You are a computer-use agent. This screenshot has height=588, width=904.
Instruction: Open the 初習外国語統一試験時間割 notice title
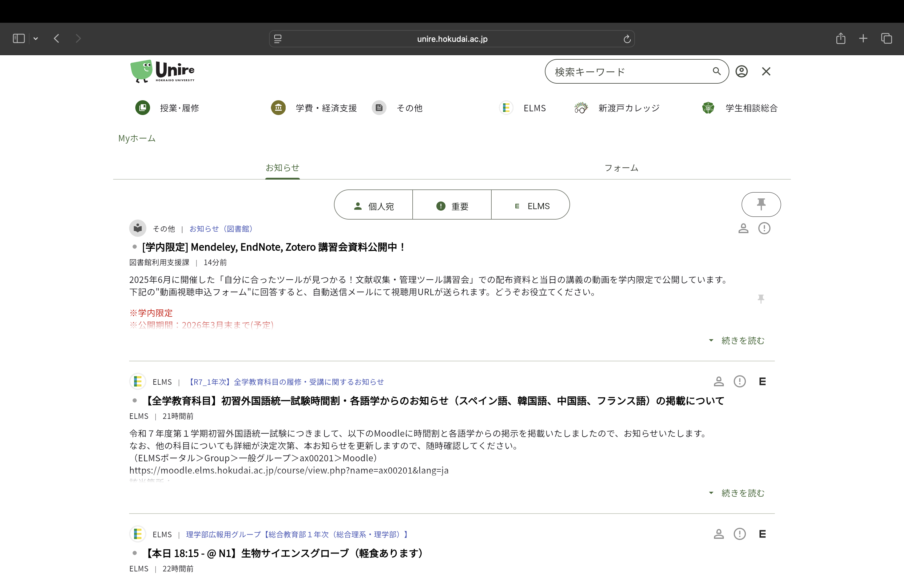[x=433, y=401]
